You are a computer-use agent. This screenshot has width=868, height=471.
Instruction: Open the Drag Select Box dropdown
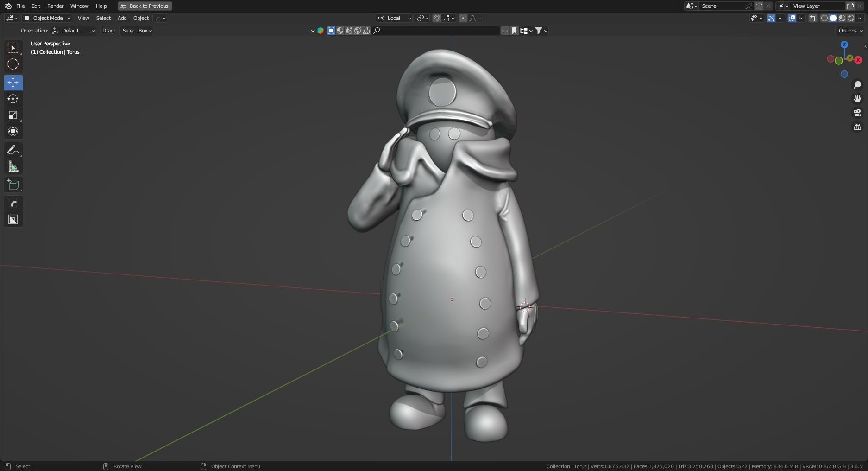tap(137, 31)
